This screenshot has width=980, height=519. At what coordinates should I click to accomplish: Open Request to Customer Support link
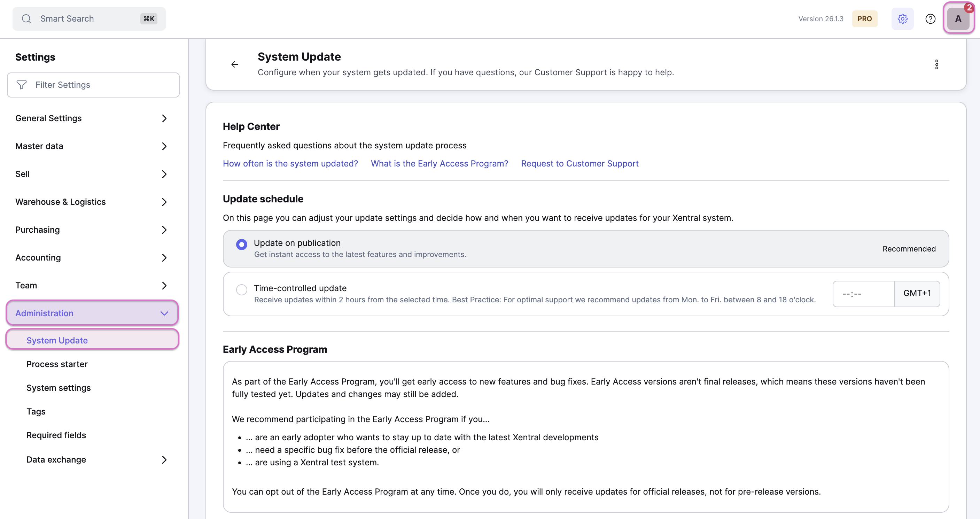[x=580, y=163]
